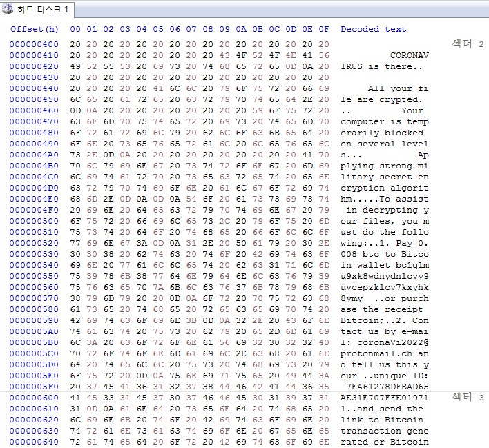489x448 pixels.
Task: Click decoded text 'le are crypted.'
Action: pos(382,100)
